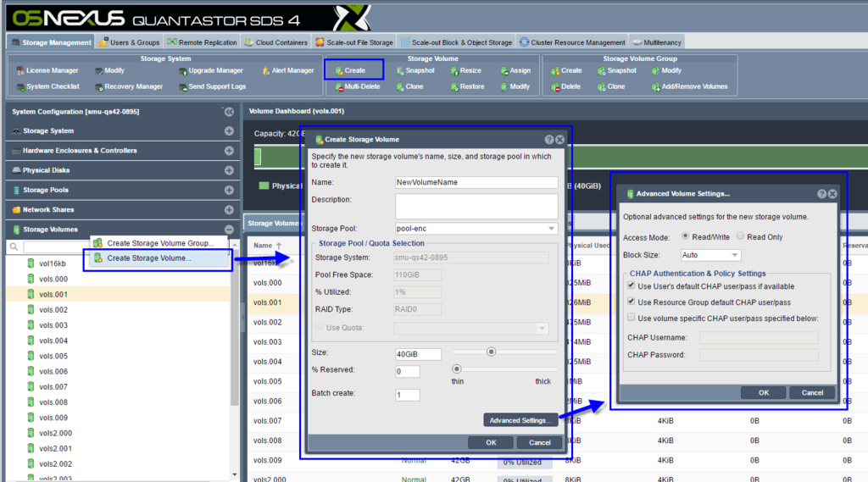This screenshot has height=482, width=868.
Task: Select Read/Write access mode
Action: coord(685,236)
